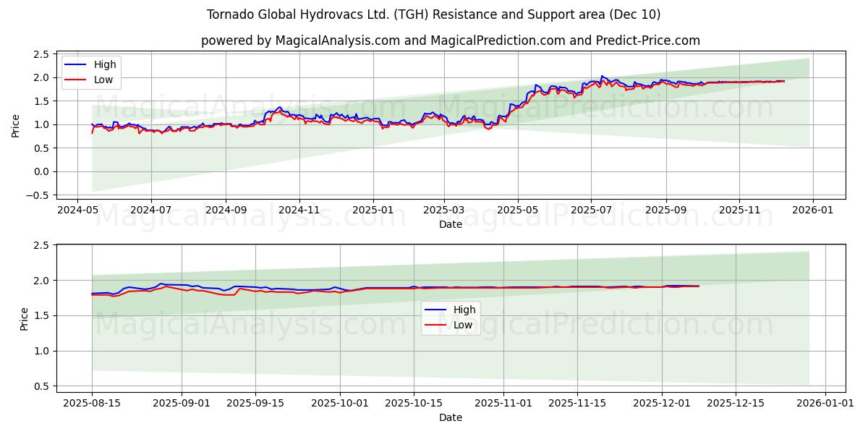
Task: Click the 2025-08-15 label in bottom chart
Action: [92, 403]
